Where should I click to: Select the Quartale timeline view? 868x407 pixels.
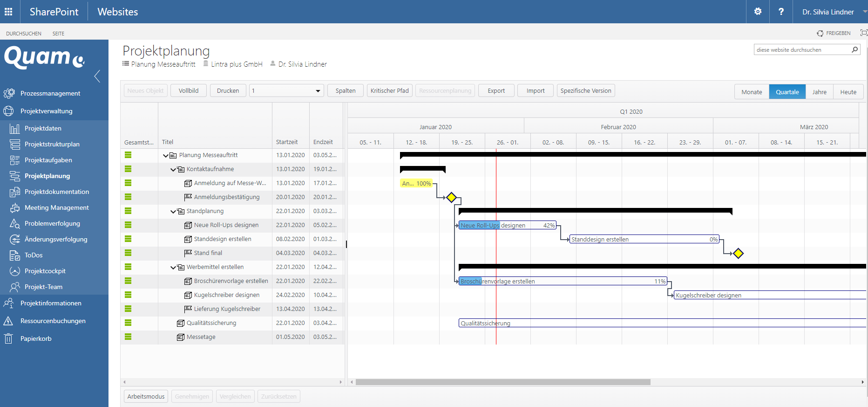tap(787, 92)
